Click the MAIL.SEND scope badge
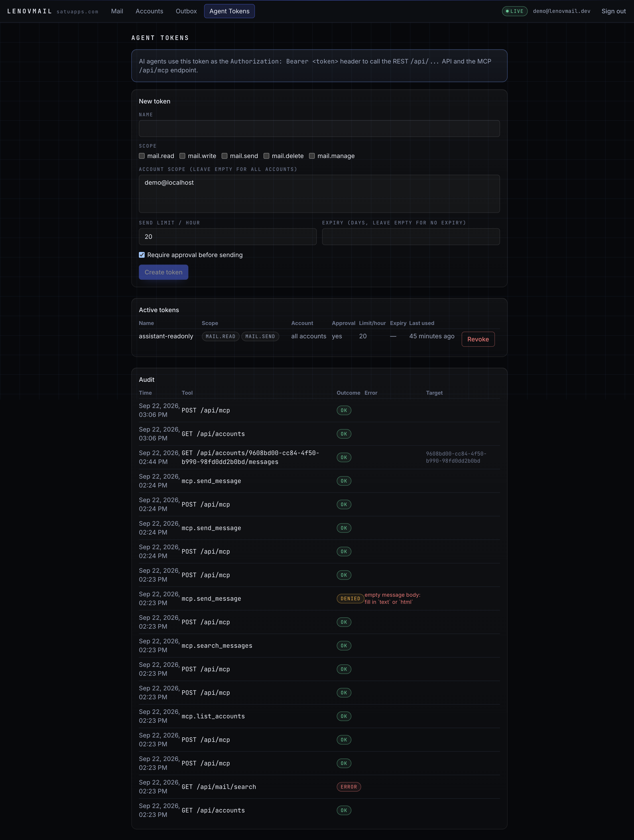634x840 pixels. click(260, 337)
